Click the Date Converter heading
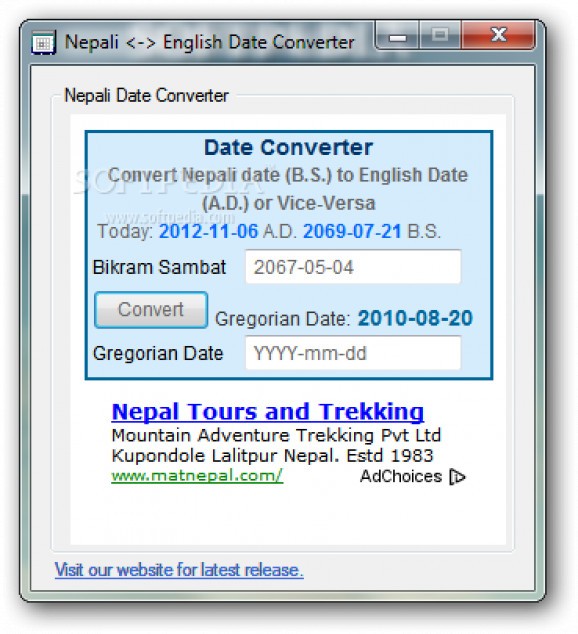Screen dimensions: 578x634 (x=288, y=148)
